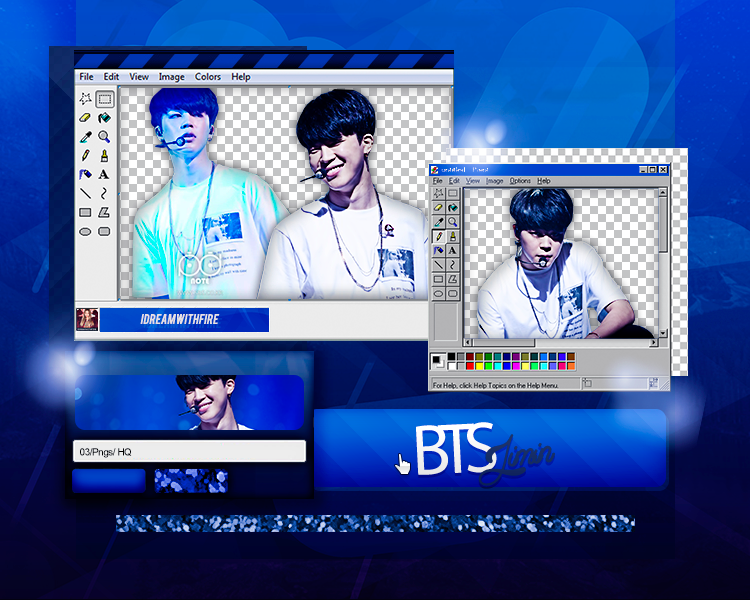Screen dimensions: 750x600
Task: Select the eyedropper in the untitled Paint window
Action: tap(439, 222)
